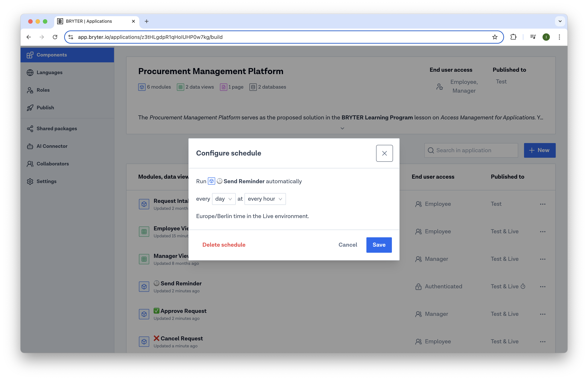
Task: Open Languages in the sidebar
Action: pyautogui.click(x=49, y=73)
